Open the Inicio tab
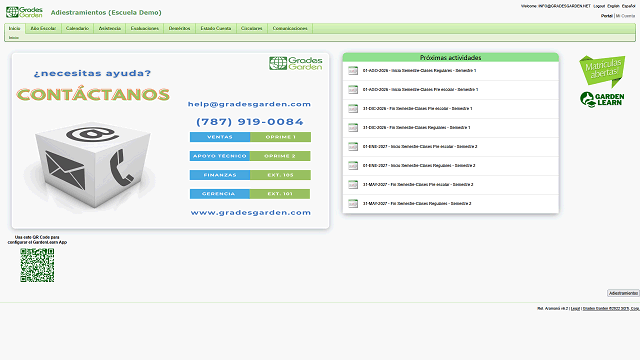 pos(14,28)
